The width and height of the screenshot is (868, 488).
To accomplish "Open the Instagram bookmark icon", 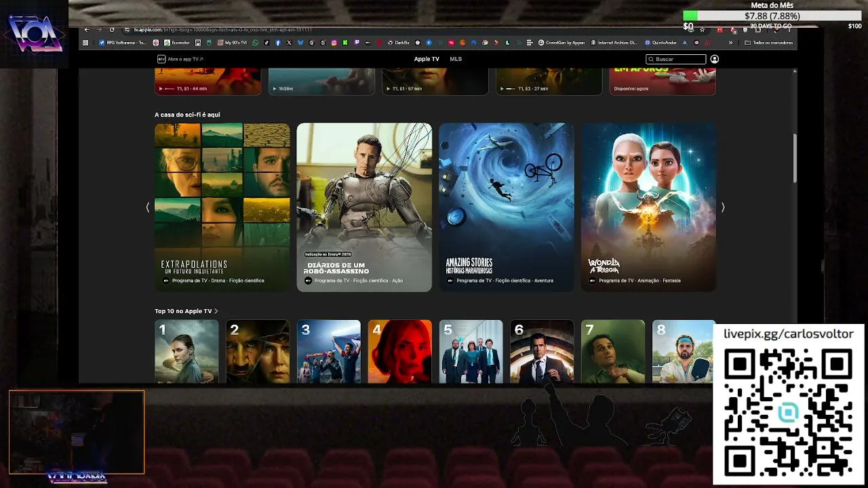I will click(334, 43).
